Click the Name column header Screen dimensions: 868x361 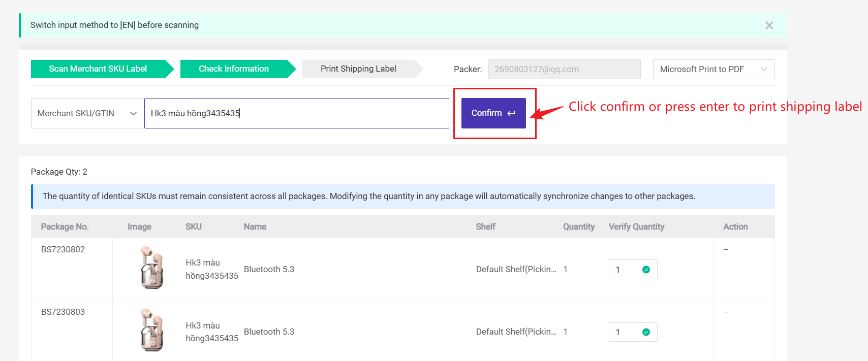255,226
